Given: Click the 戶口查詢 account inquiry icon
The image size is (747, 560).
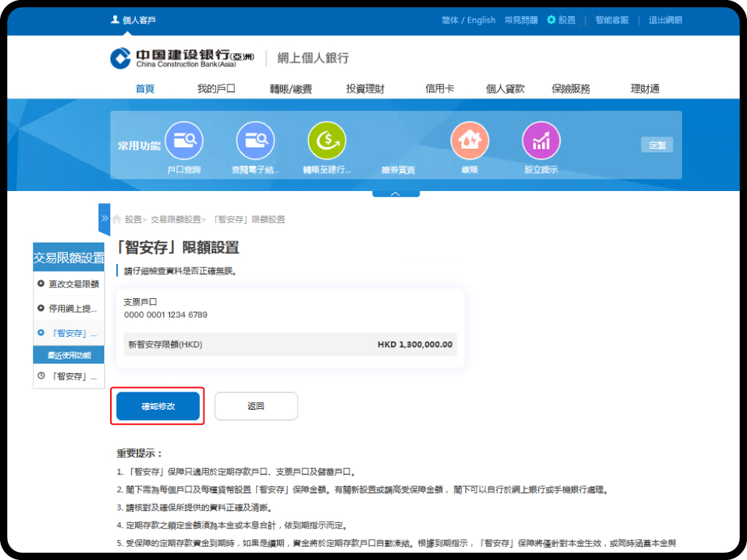Looking at the screenshot, I should (x=184, y=141).
